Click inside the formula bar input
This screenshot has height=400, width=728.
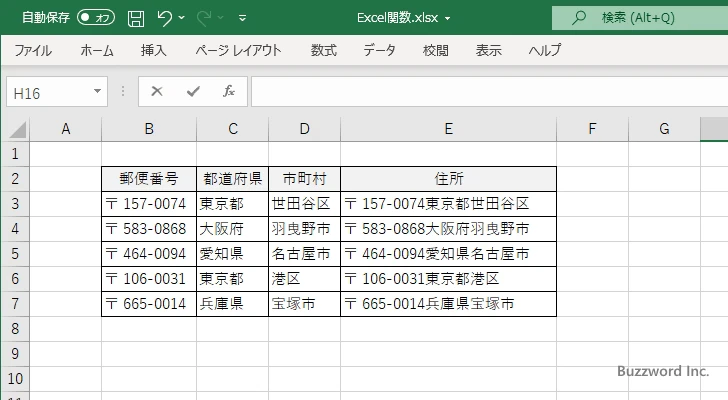click(x=489, y=92)
